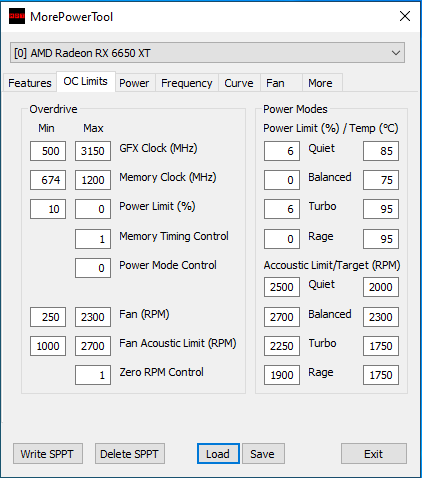The height and width of the screenshot is (478, 422).
Task: Edit the Fan (RPM) maximum field
Action: pyautogui.click(x=93, y=317)
